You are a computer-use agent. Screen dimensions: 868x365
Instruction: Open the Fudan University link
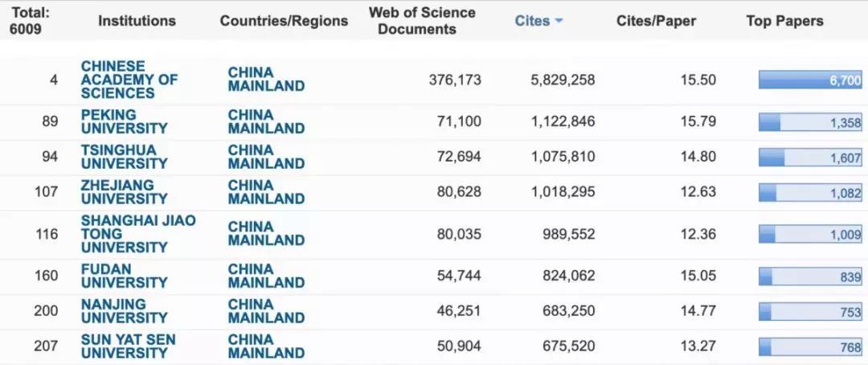click(x=124, y=276)
